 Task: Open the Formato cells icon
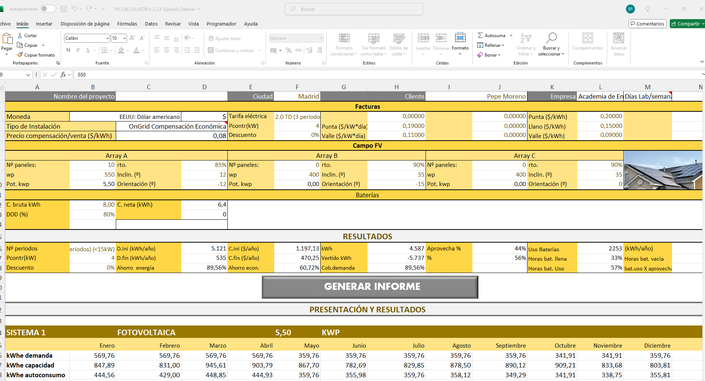[460, 38]
